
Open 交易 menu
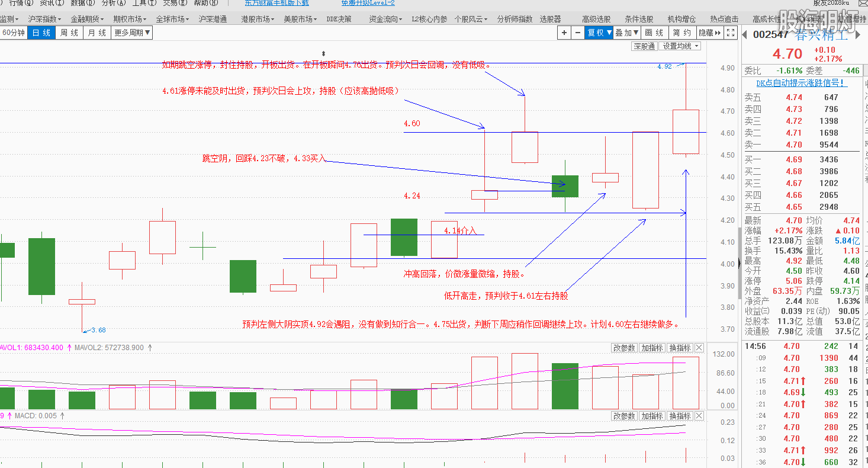click(x=175, y=3)
